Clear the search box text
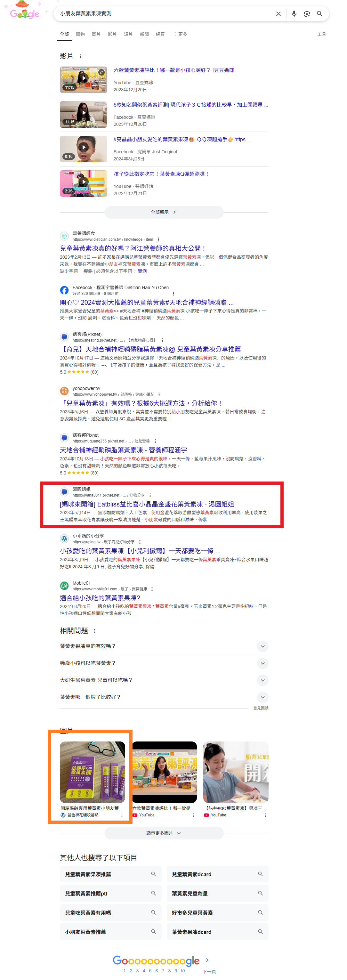The width and height of the screenshot is (347, 980). click(278, 14)
